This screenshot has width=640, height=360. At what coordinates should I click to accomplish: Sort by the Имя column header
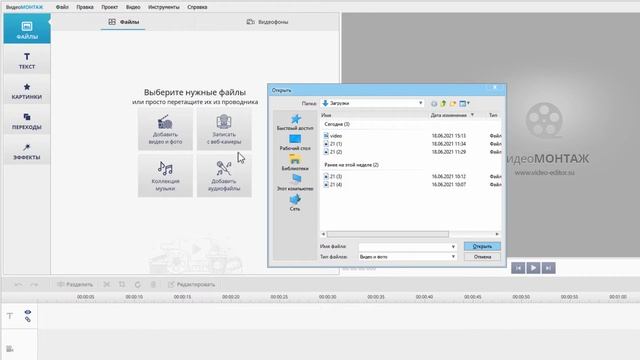(x=326, y=115)
